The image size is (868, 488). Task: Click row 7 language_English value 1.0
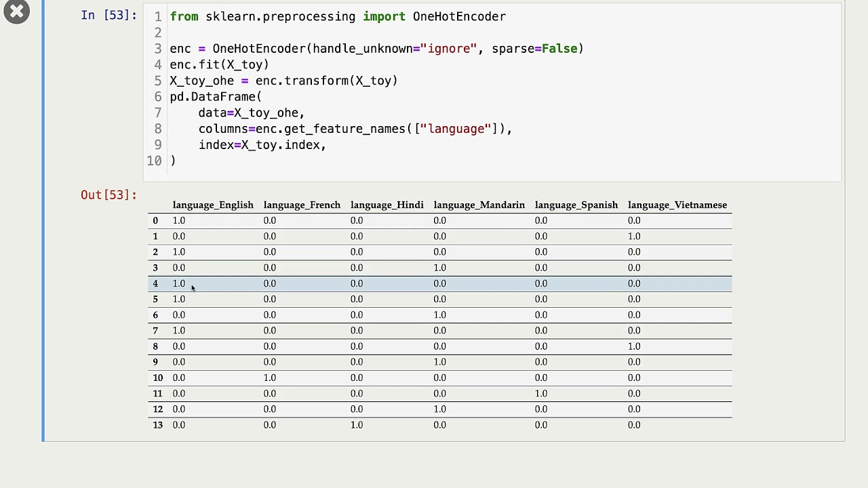(x=179, y=331)
